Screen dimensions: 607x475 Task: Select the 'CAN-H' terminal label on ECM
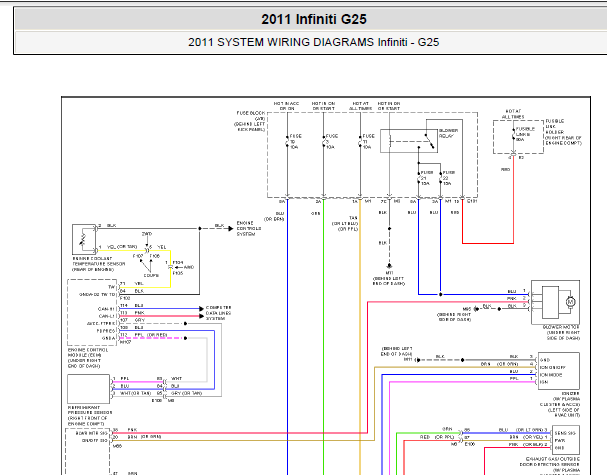[106, 309]
